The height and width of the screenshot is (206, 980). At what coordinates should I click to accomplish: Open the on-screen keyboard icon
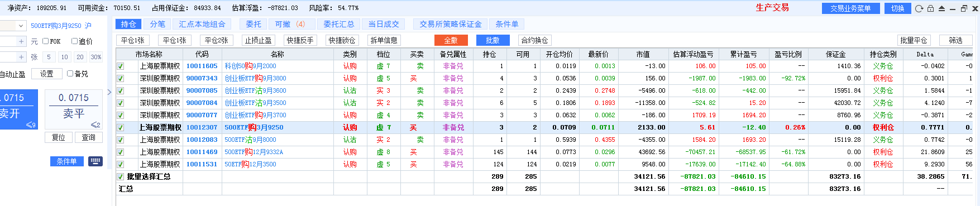[x=95, y=161]
